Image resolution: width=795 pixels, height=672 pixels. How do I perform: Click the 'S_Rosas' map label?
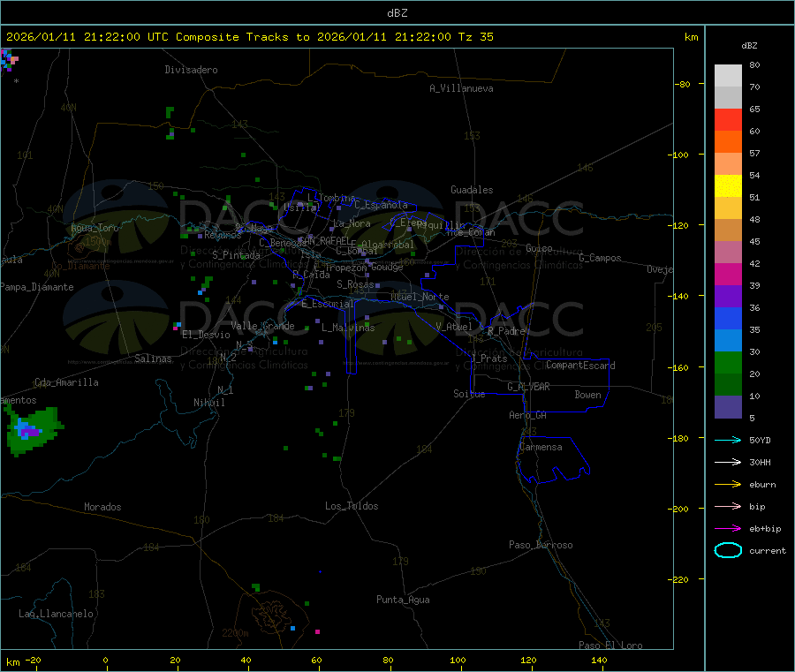(x=355, y=284)
